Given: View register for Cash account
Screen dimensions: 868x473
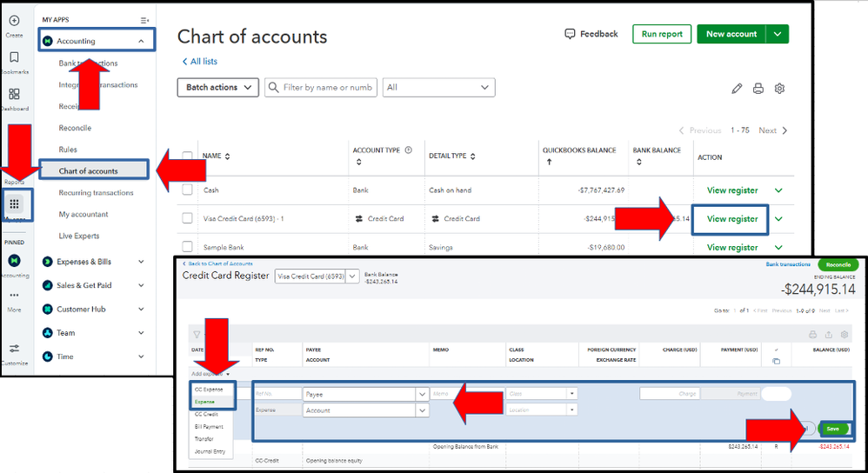Looking at the screenshot, I should (732, 190).
